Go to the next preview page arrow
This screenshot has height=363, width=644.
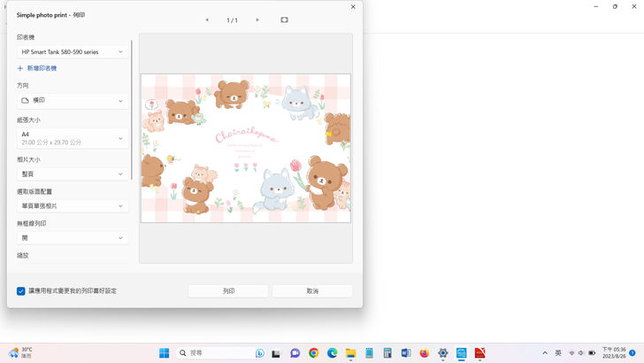257,19
